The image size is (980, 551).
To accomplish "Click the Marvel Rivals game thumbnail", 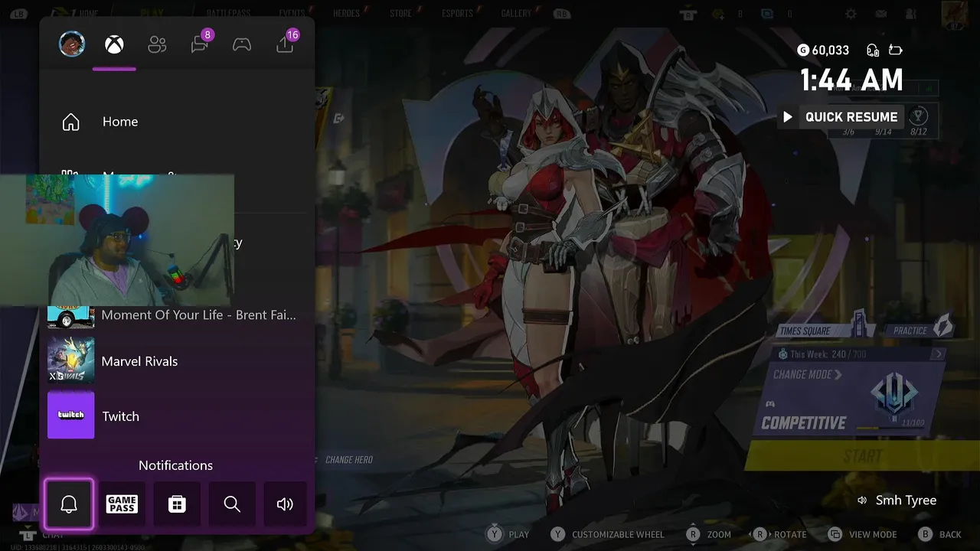I will point(71,360).
